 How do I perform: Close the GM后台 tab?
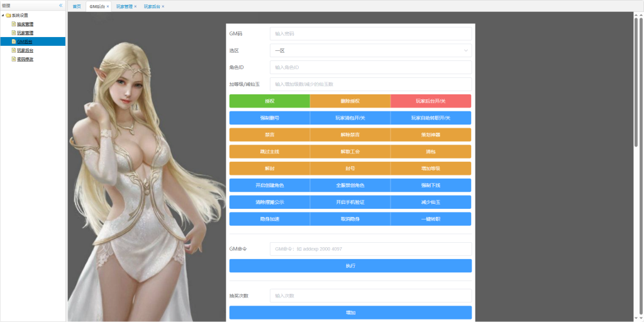tap(108, 6)
